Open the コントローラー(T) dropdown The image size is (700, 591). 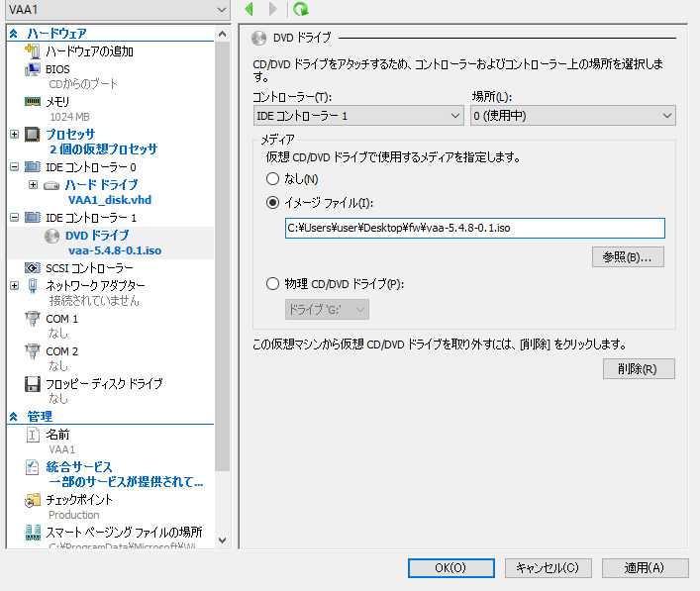[358, 116]
